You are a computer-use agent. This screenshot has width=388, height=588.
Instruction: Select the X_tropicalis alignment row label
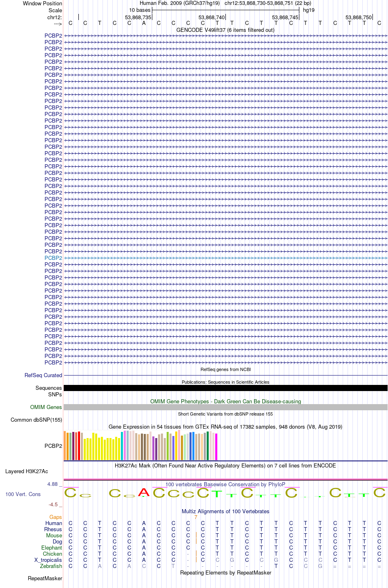click(48, 560)
